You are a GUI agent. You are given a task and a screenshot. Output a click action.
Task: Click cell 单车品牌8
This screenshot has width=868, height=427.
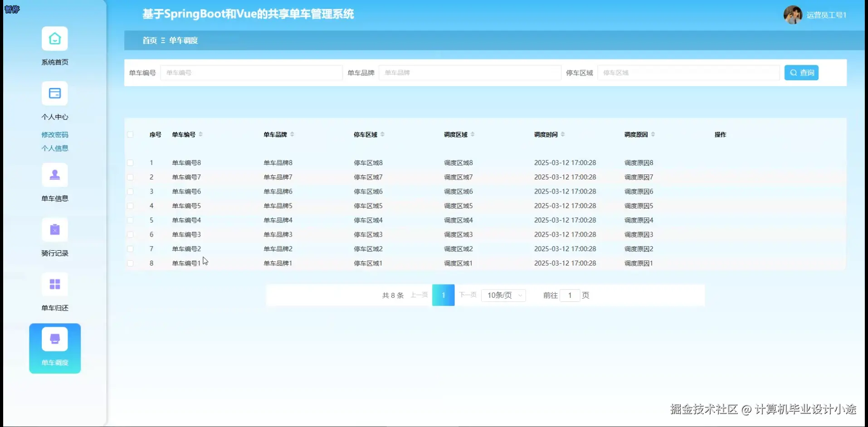(x=278, y=163)
